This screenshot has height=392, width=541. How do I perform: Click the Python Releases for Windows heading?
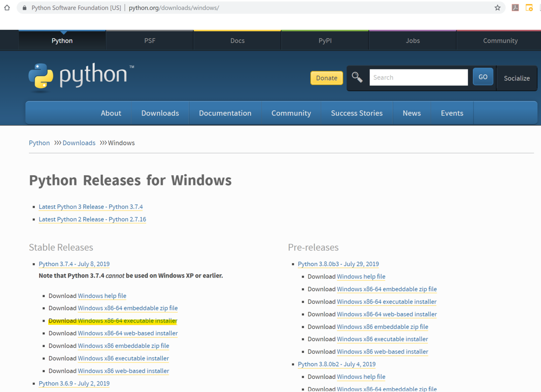[130, 180]
